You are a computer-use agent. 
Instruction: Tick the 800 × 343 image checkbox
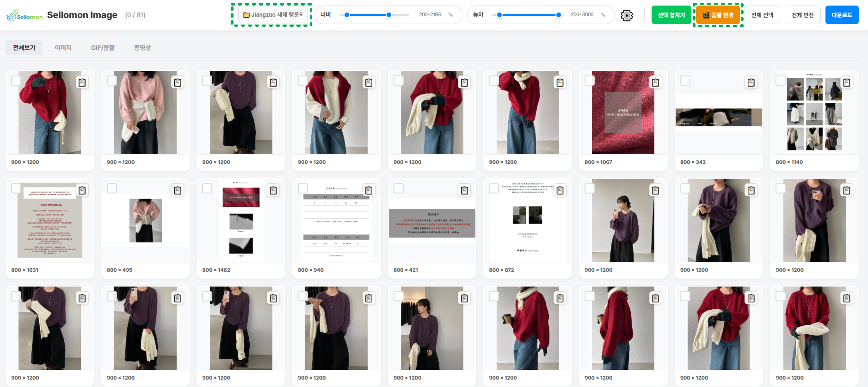(685, 81)
